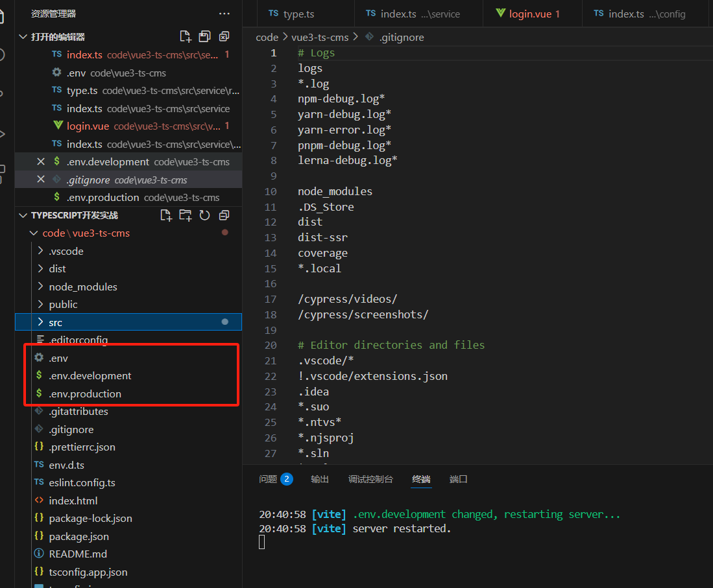713x588 pixels.
Task: Collapse the open editors section
Action: click(23, 37)
